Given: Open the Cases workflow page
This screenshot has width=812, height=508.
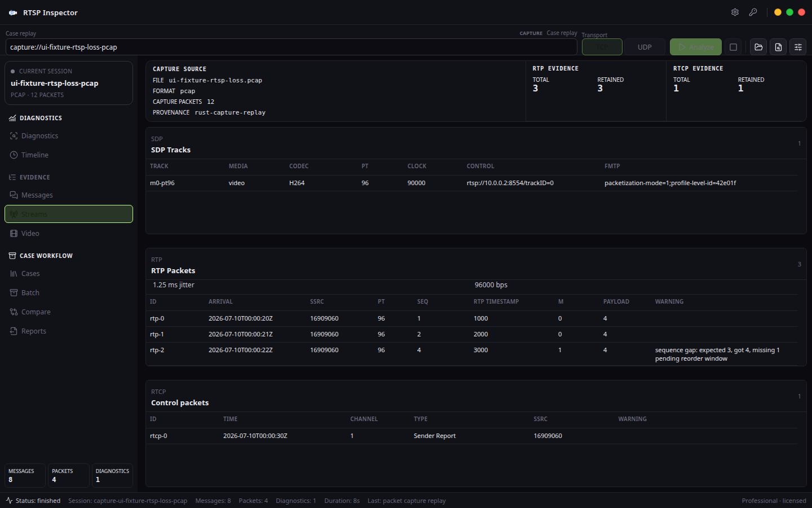Looking at the screenshot, I should pos(69,274).
